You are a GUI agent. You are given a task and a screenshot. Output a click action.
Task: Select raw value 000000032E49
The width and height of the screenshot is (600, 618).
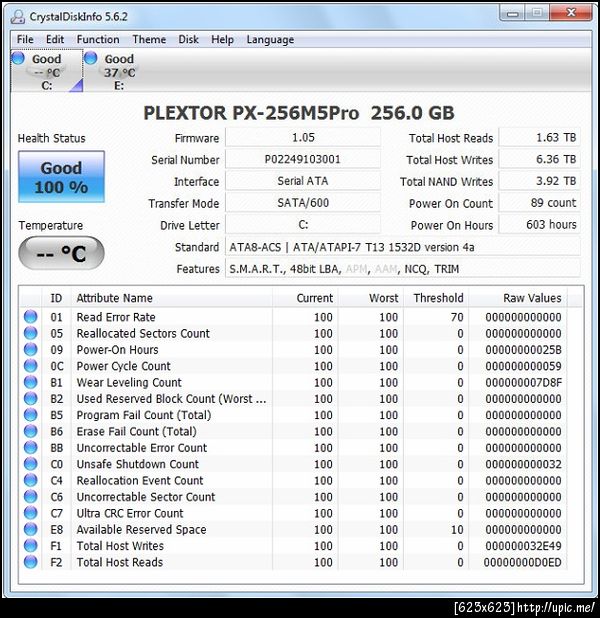click(x=523, y=546)
